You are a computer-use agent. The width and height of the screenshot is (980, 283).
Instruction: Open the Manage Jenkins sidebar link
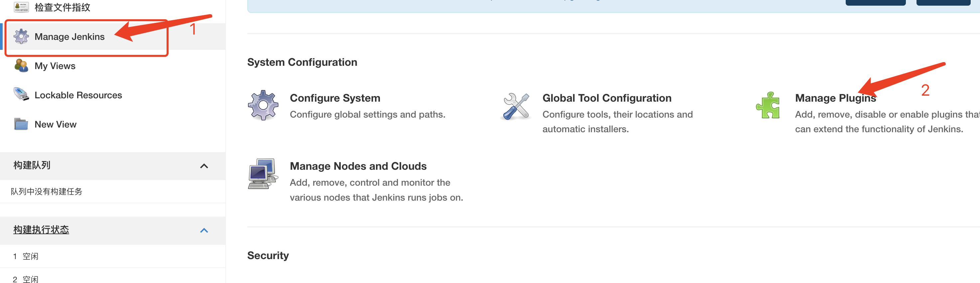point(69,37)
